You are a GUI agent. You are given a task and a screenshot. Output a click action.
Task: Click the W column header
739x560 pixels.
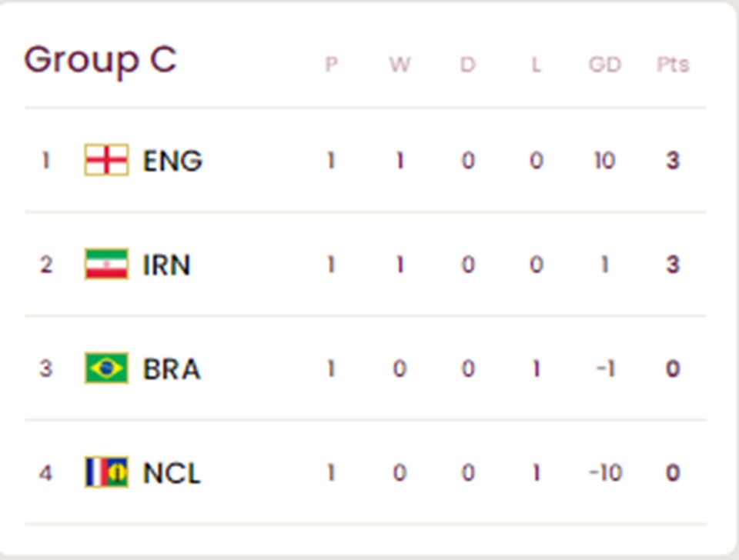(x=400, y=65)
